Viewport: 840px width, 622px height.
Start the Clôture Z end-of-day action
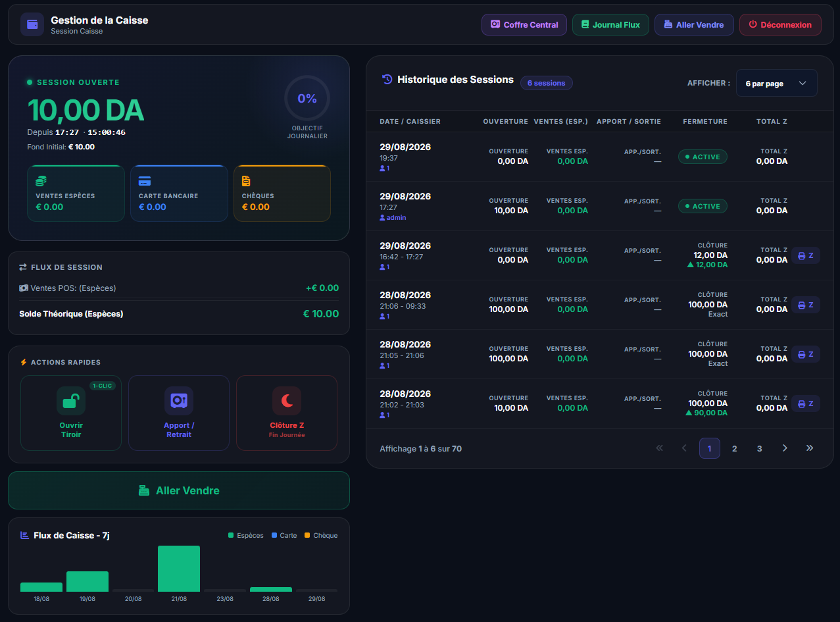[x=287, y=413]
